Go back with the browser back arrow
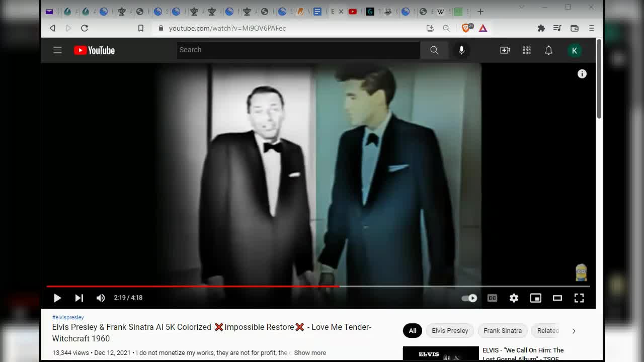Screen dimensions: 644x362 click(52, 28)
